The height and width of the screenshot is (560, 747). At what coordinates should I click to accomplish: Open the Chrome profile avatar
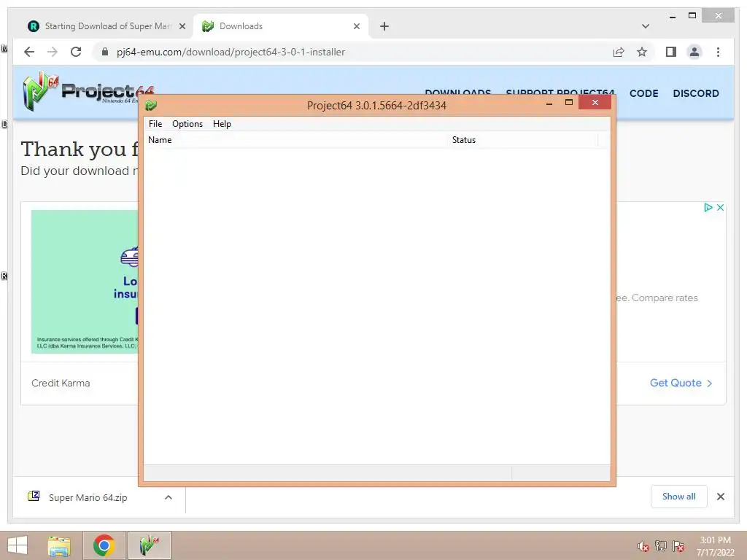(694, 52)
